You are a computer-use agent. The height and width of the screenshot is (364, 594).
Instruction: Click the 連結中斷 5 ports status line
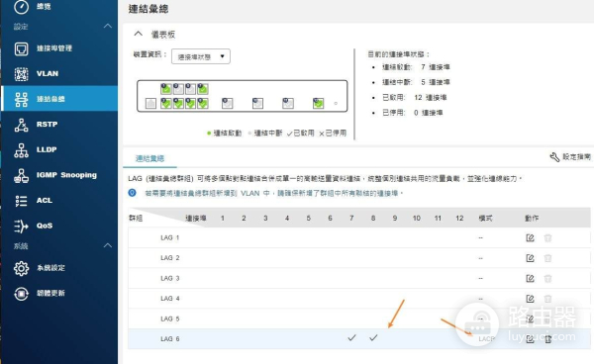416,82
